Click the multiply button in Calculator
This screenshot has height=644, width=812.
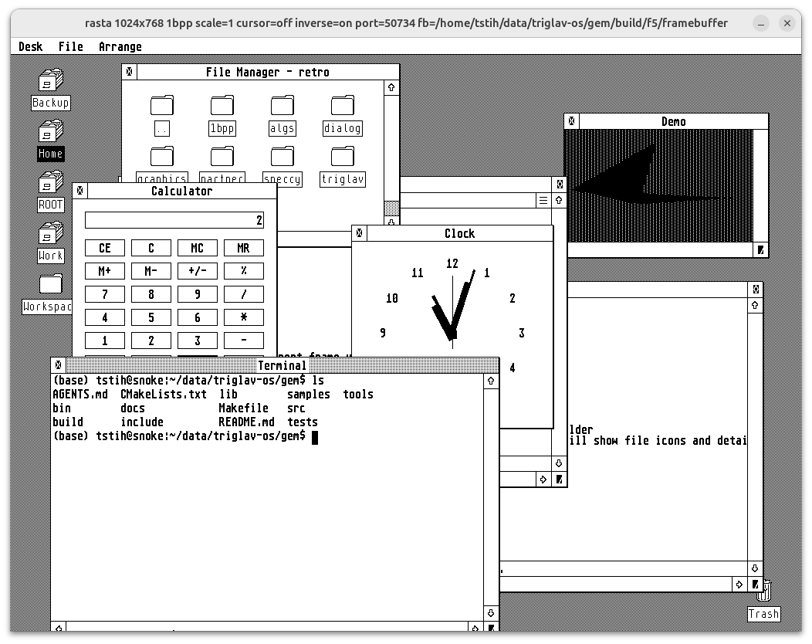[x=243, y=317]
